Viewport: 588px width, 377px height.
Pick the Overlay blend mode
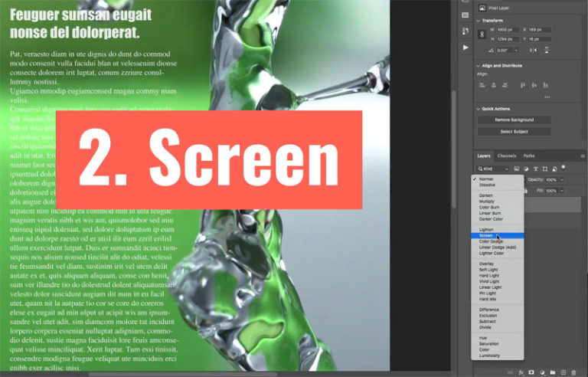(x=487, y=264)
